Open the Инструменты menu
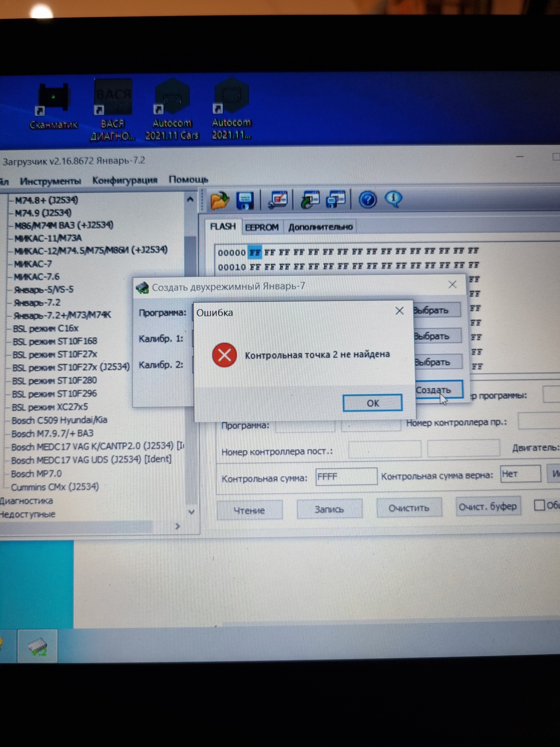The width and height of the screenshot is (560, 747). click(x=51, y=181)
